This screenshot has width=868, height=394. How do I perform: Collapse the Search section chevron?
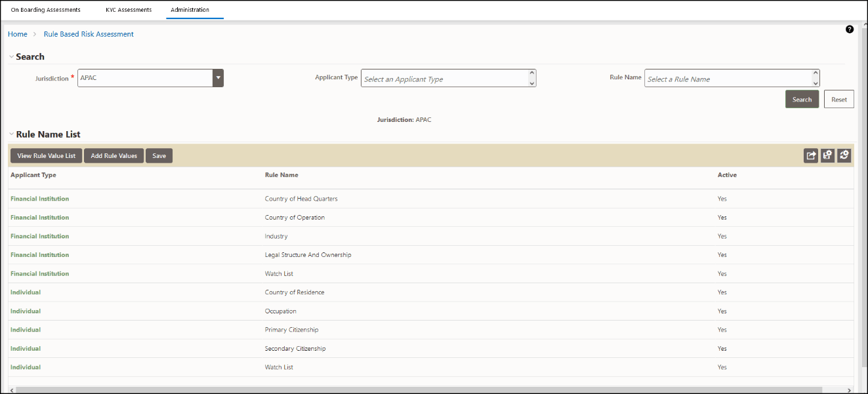click(x=11, y=57)
